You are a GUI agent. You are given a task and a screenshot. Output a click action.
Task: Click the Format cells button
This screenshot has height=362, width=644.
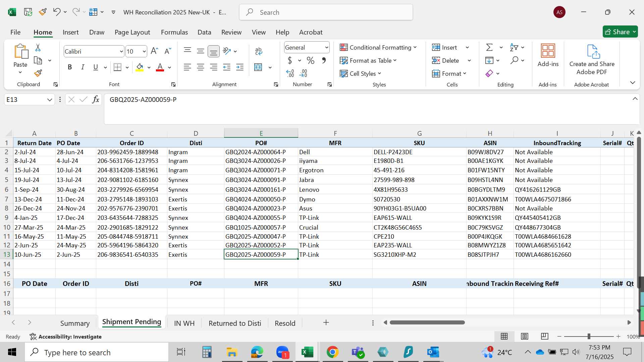tap(449, 73)
